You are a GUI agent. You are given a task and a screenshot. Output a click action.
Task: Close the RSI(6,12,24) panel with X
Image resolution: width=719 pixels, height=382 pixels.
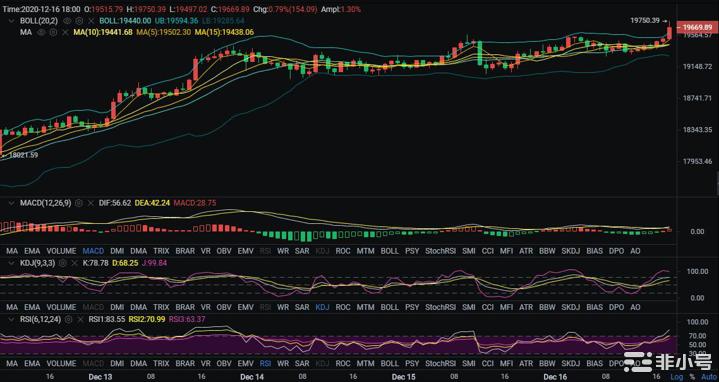(80, 319)
